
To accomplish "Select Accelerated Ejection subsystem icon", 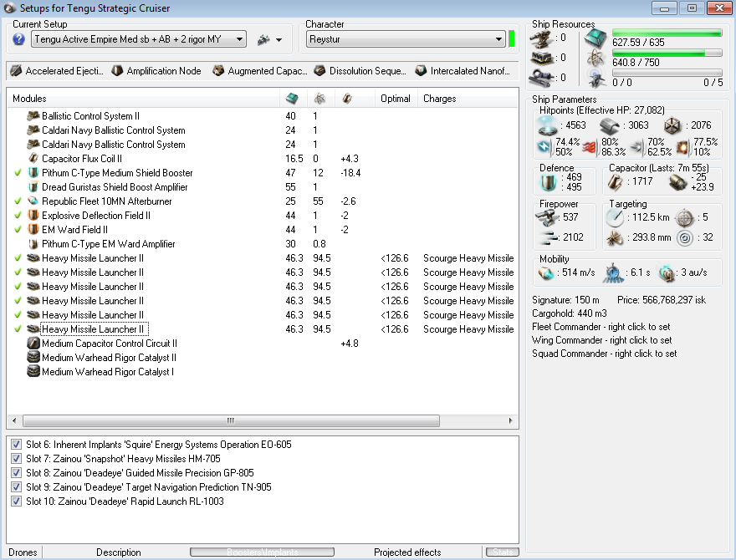I will pos(16,71).
